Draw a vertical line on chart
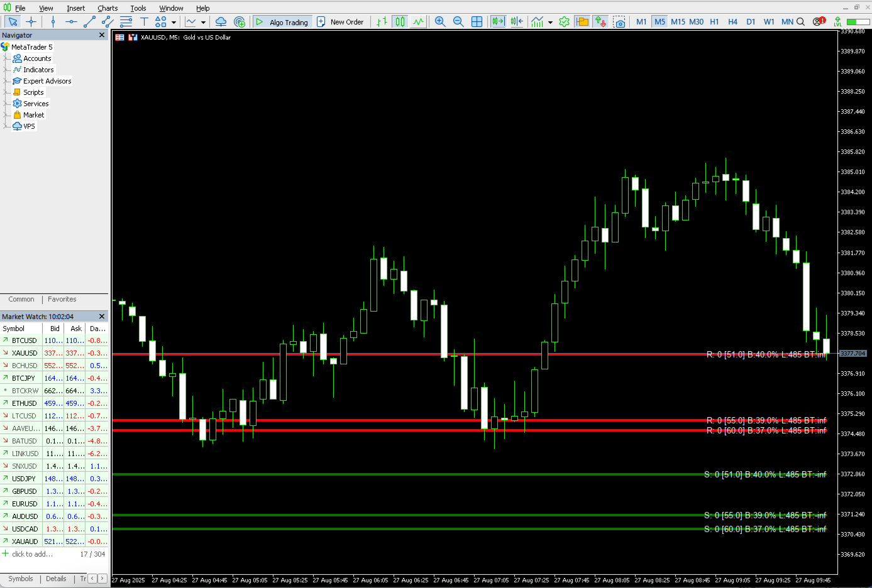The height and width of the screenshot is (588, 872). click(53, 22)
